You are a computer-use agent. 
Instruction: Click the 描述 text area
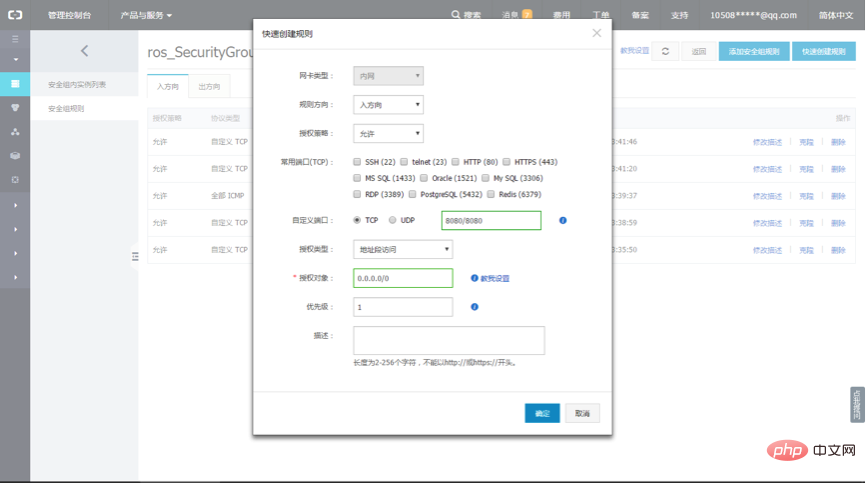449,341
